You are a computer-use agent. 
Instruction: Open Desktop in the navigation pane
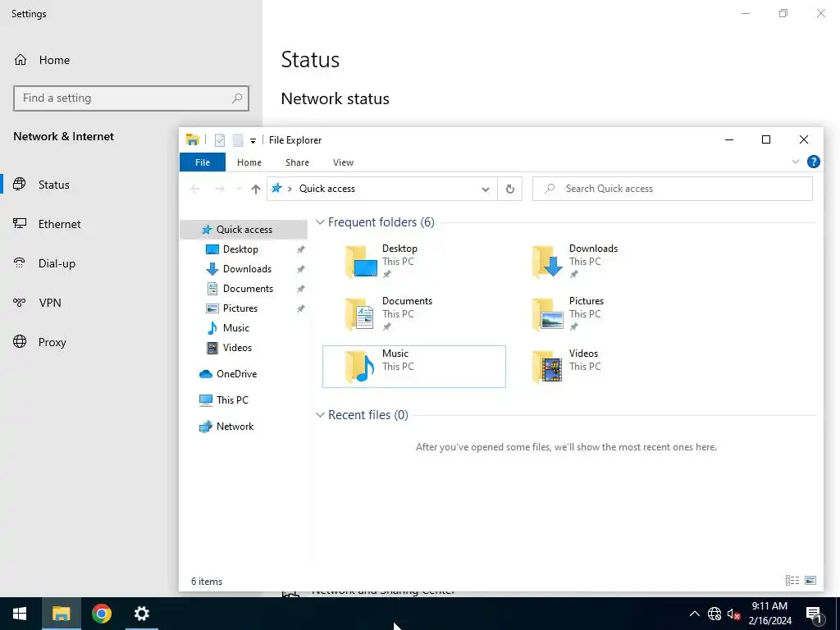click(240, 249)
